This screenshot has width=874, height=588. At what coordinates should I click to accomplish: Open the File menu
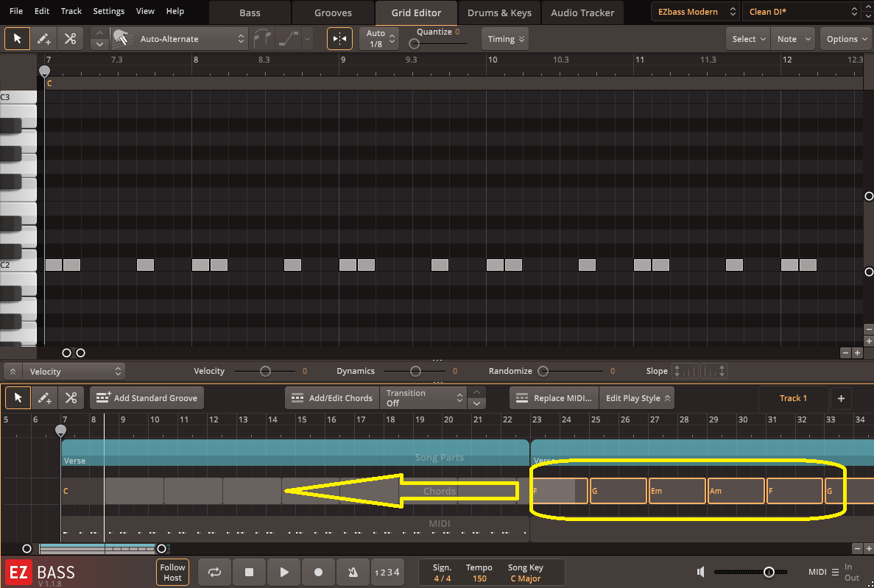[16, 11]
